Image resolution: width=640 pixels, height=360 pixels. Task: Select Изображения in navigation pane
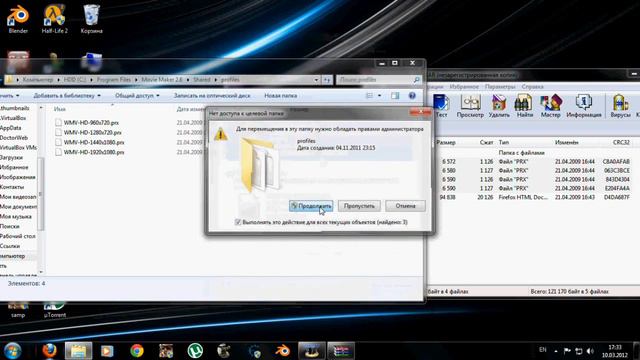point(18,177)
